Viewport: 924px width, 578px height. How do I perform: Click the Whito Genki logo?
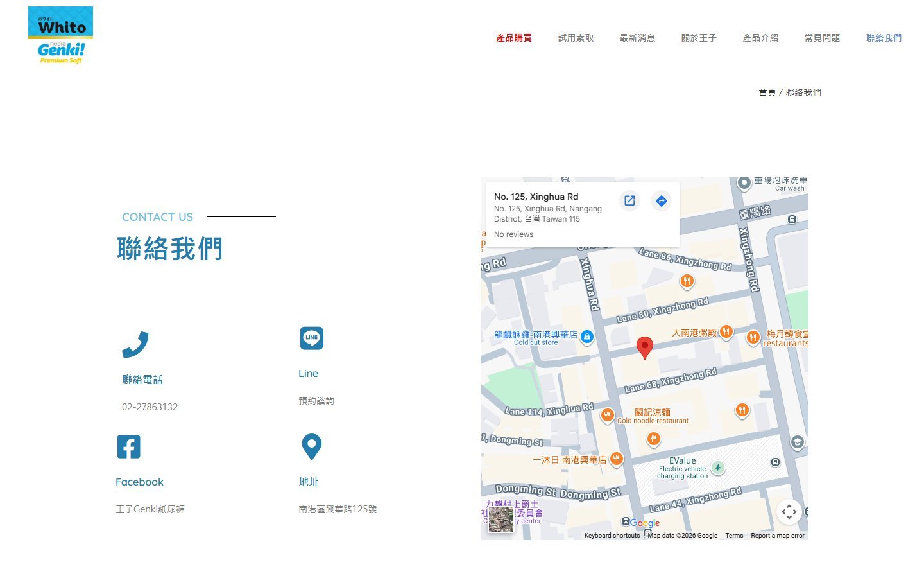point(61,36)
